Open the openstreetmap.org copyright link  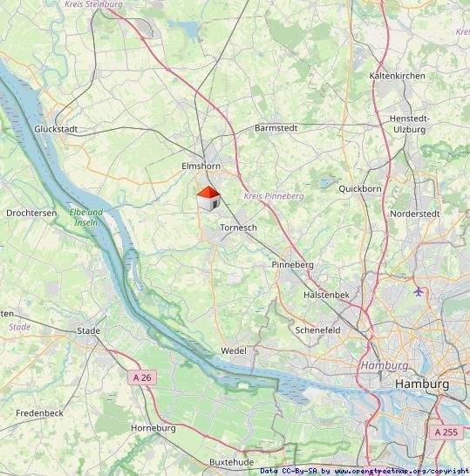402,471
